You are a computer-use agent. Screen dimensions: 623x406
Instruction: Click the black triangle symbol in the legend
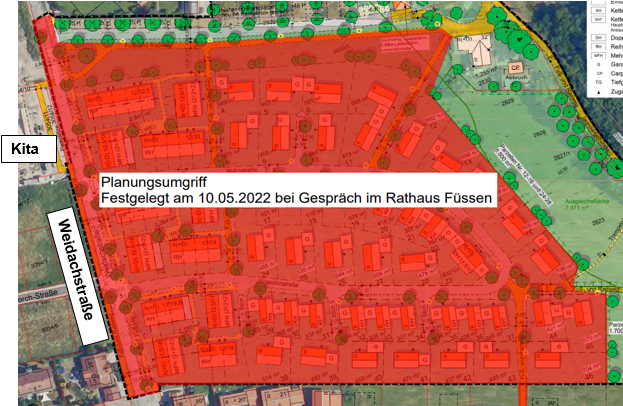[x=599, y=93]
